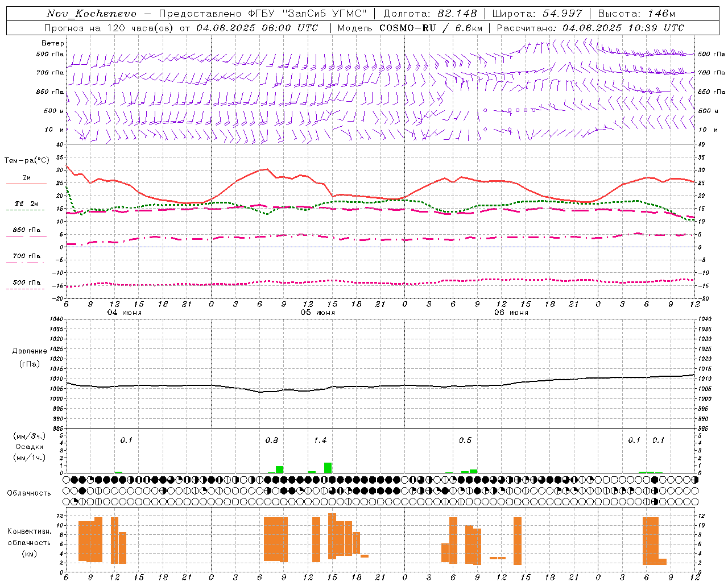728x582 pixels.
Task: Click the precipitation amount "1.4"
Action: pos(320,440)
